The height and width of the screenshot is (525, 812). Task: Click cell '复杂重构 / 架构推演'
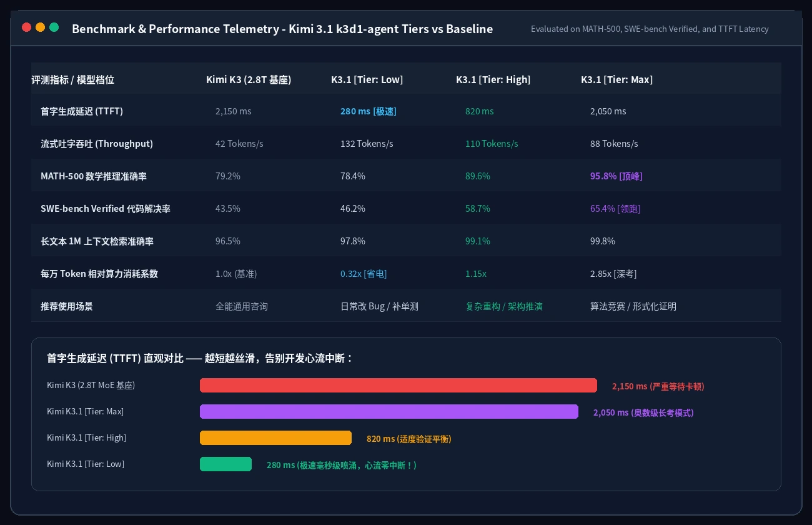[505, 306]
